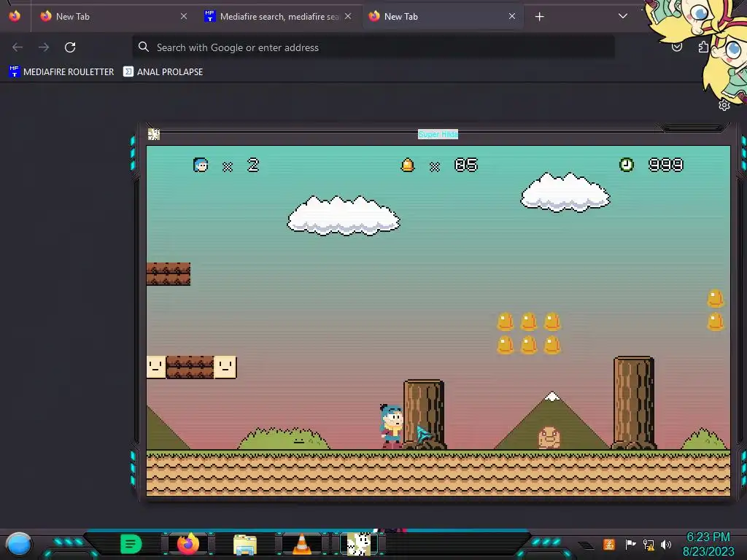Select the active New Tab tab
Image resolution: width=747 pixels, height=560 pixels.
click(442, 16)
